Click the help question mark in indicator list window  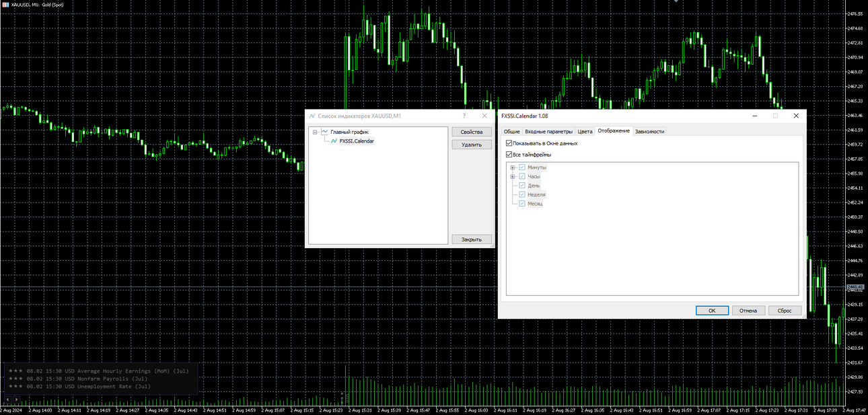pos(464,116)
